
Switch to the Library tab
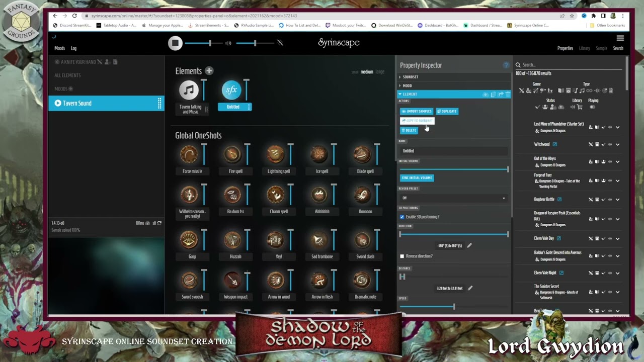pos(585,48)
